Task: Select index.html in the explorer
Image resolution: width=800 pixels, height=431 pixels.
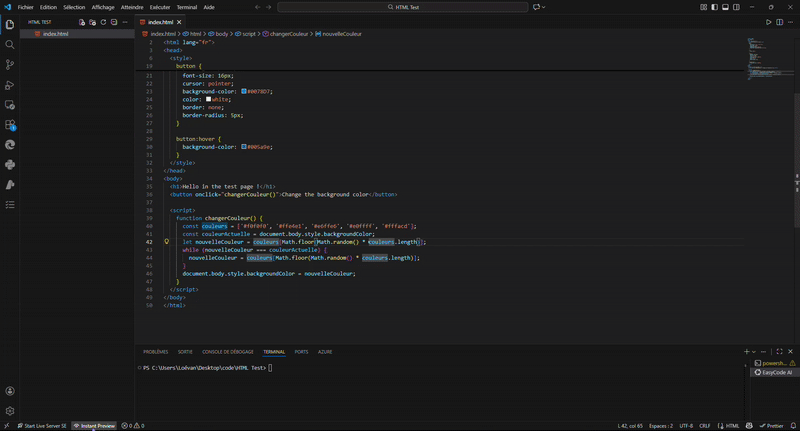Action: click(x=77, y=34)
